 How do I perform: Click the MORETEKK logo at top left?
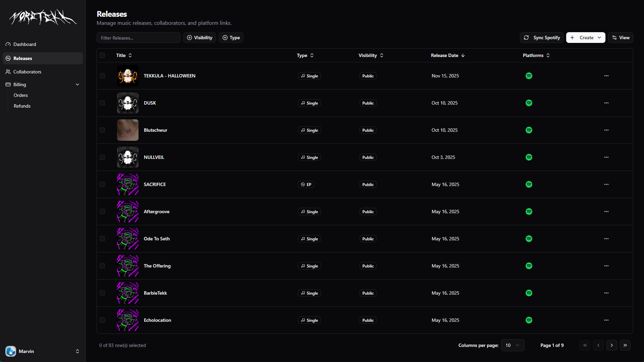42,17
